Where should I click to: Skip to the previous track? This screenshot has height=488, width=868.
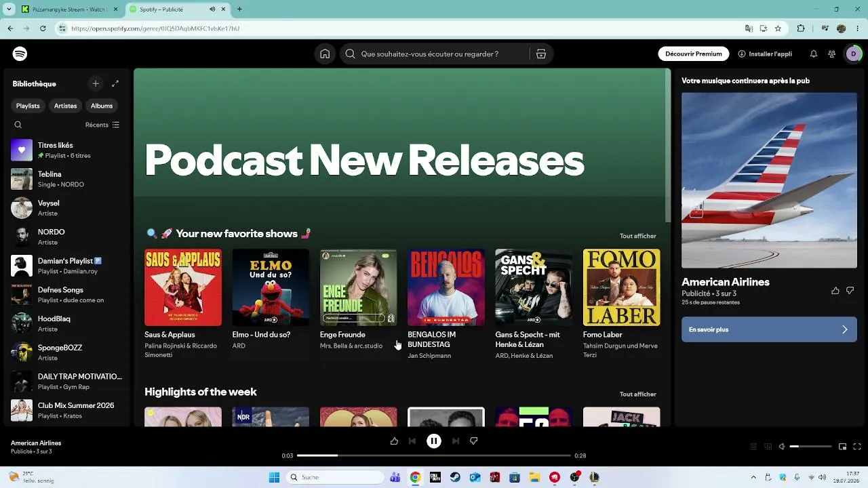412,441
